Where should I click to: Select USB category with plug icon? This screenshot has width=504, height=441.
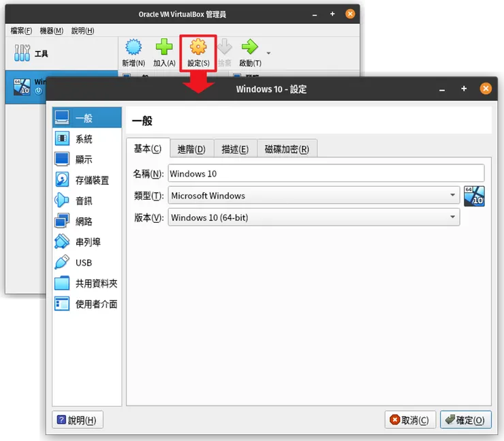(87, 262)
